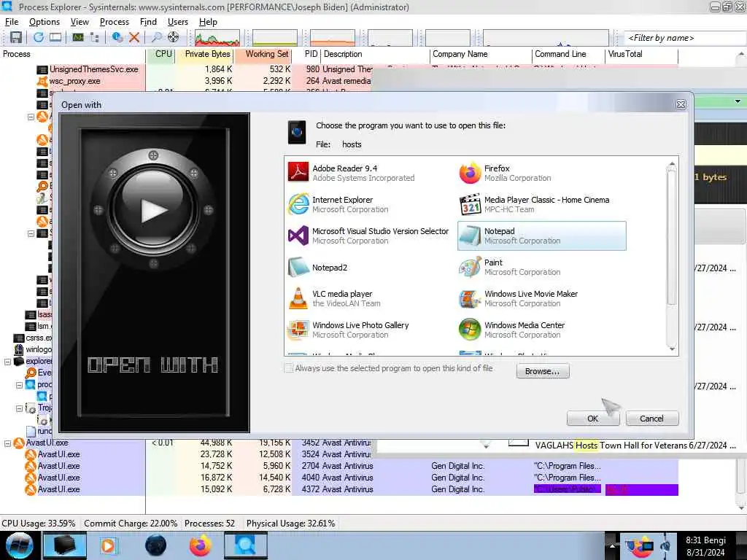Check Always use the selected program option
Viewport: 747px width, 560px height.
288,368
